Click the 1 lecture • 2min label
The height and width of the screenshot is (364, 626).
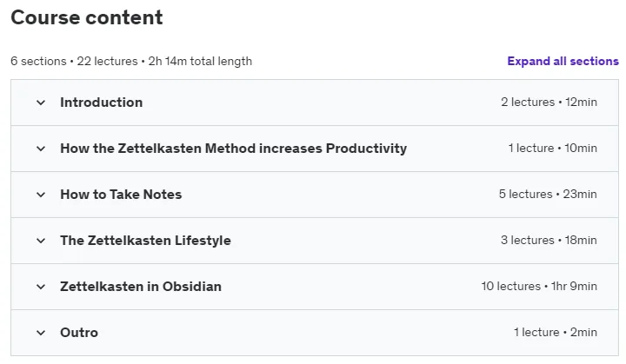click(556, 332)
